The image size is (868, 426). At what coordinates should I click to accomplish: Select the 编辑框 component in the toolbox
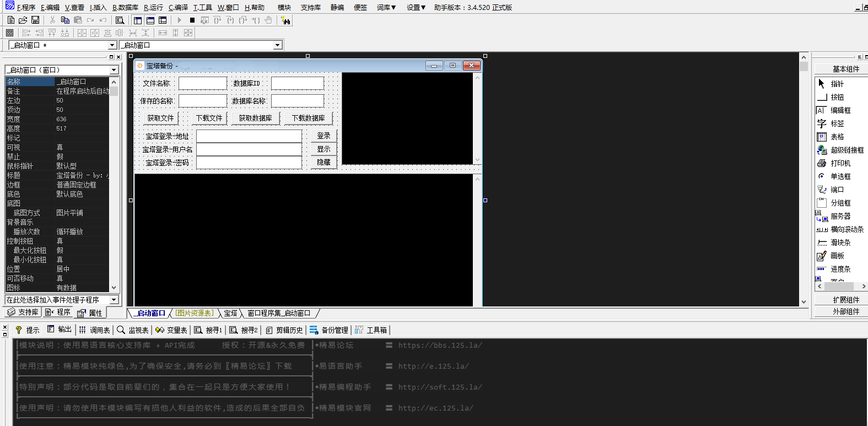click(x=840, y=110)
